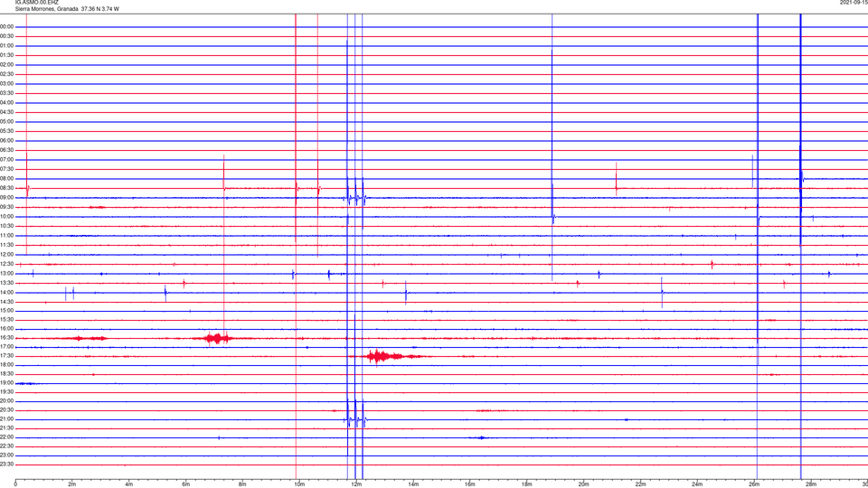Select the 13:30 trace time label
Image resolution: width=868 pixels, height=488 pixels.
(x=7, y=282)
